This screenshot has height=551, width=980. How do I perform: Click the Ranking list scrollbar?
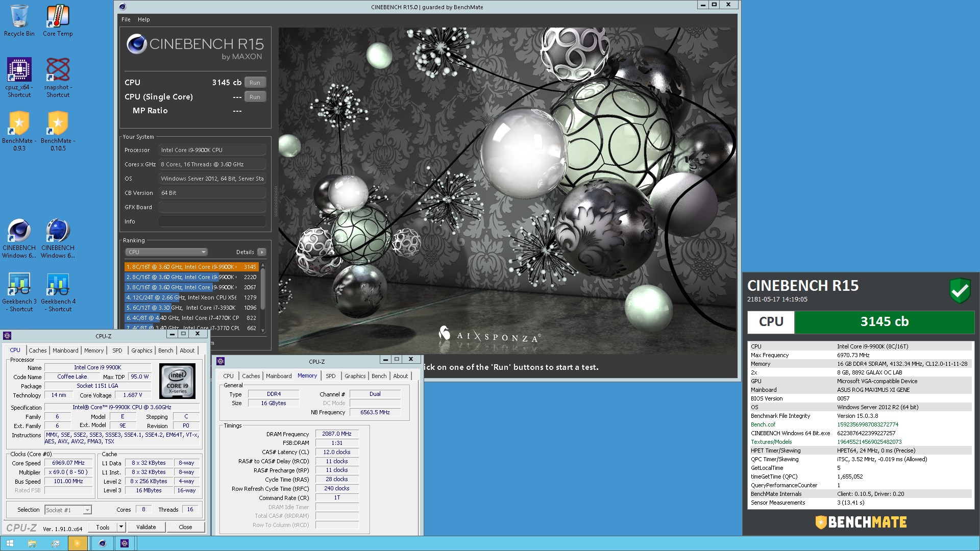click(263, 288)
